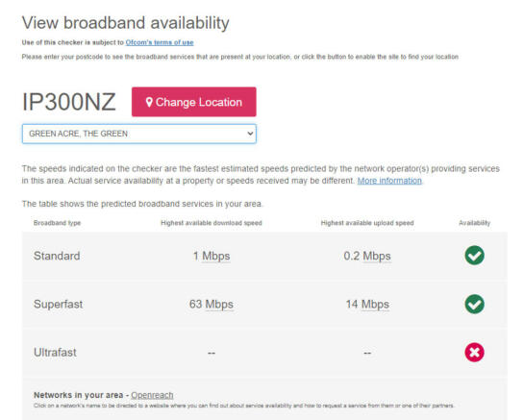Click the 1 Mbps Standard download speed
The width and height of the screenshot is (524, 420).
pyautogui.click(x=212, y=256)
